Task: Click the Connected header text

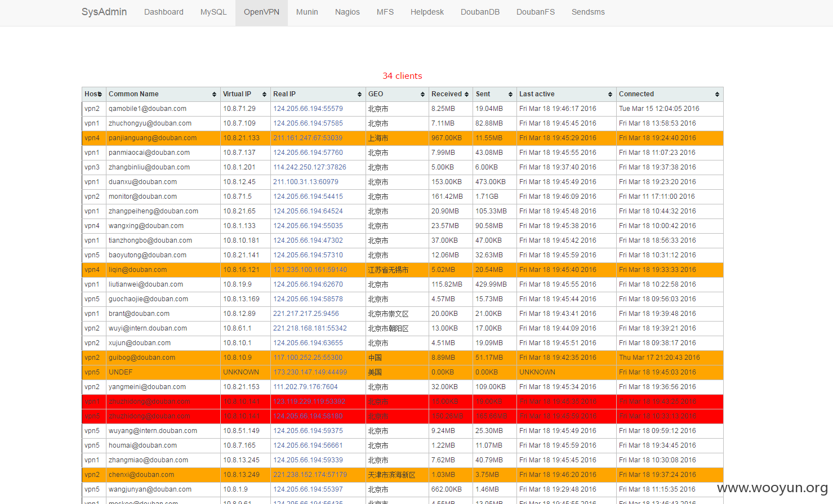Action: point(636,94)
